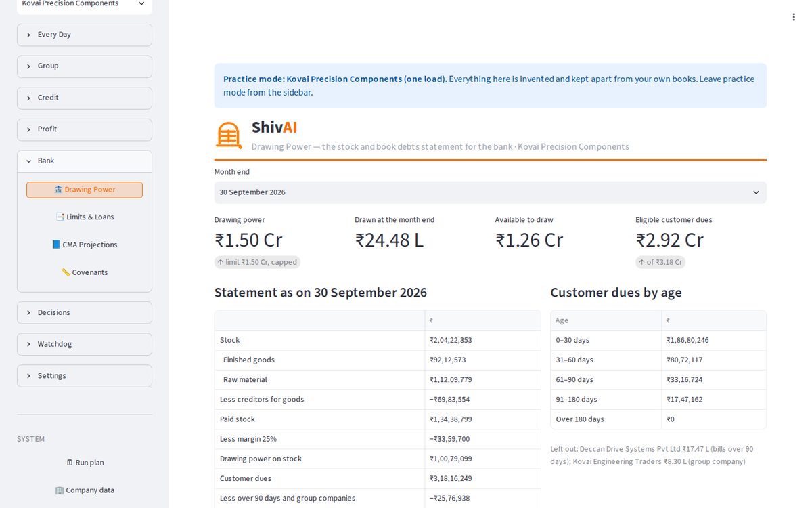Open the Month end dropdown

point(491,192)
